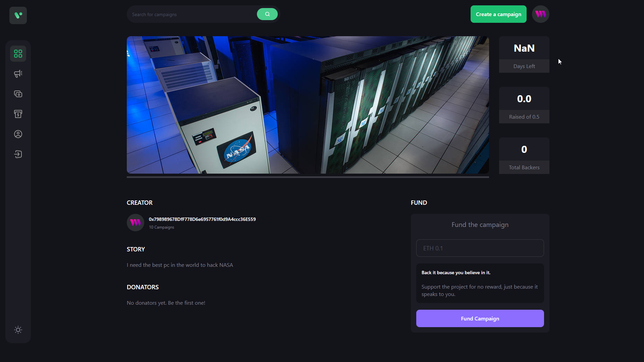Viewport: 644px width, 362px height.
Task: Click the ETH 0.1 amount input
Action: coord(480,248)
